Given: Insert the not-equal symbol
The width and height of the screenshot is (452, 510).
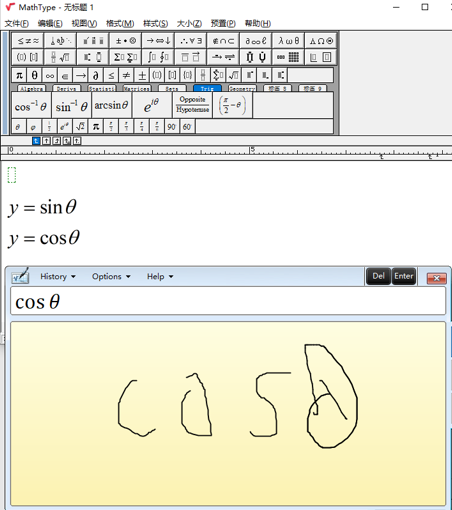Looking at the screenshot, I should coord(126,76).
